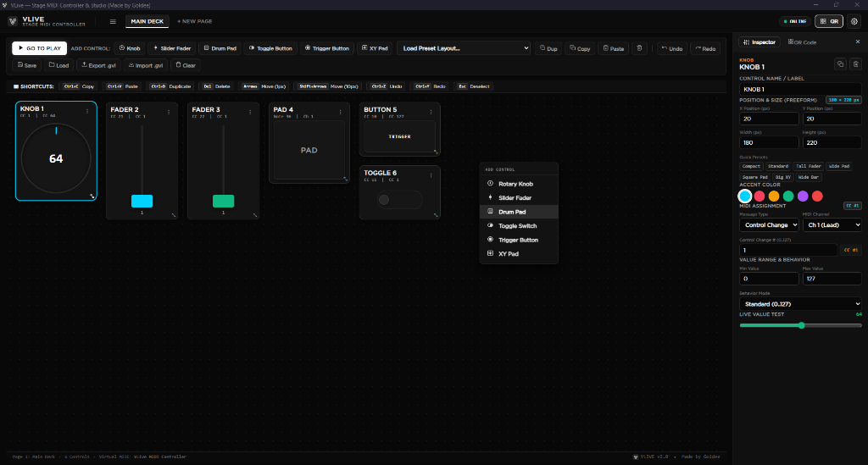The height and width of the screenshot is (465, 868).
Task: Pick the purple accent color
Action: 803,196
